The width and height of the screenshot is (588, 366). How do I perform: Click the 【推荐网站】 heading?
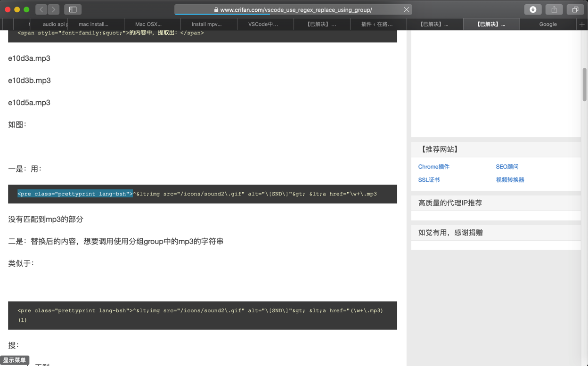click(x=439, y=149)
